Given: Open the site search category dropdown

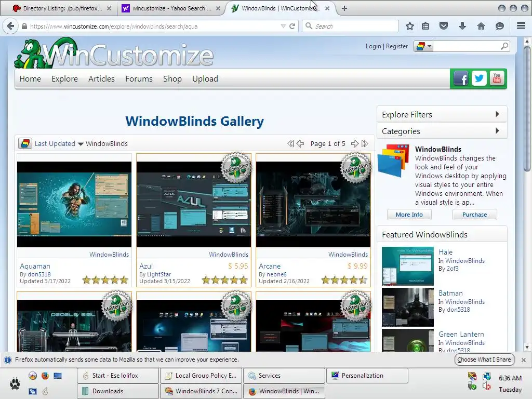Looking at the screenshot, I should (423, 46).
